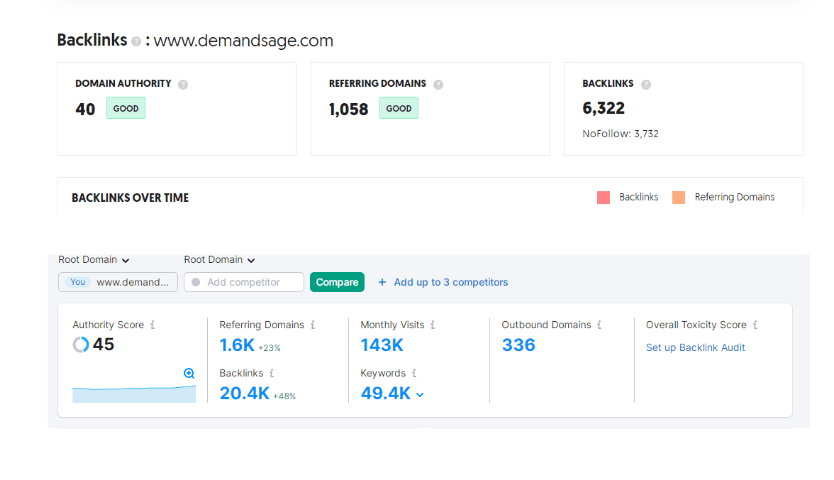Click the 1.6K referring domains value

(237, 345)
